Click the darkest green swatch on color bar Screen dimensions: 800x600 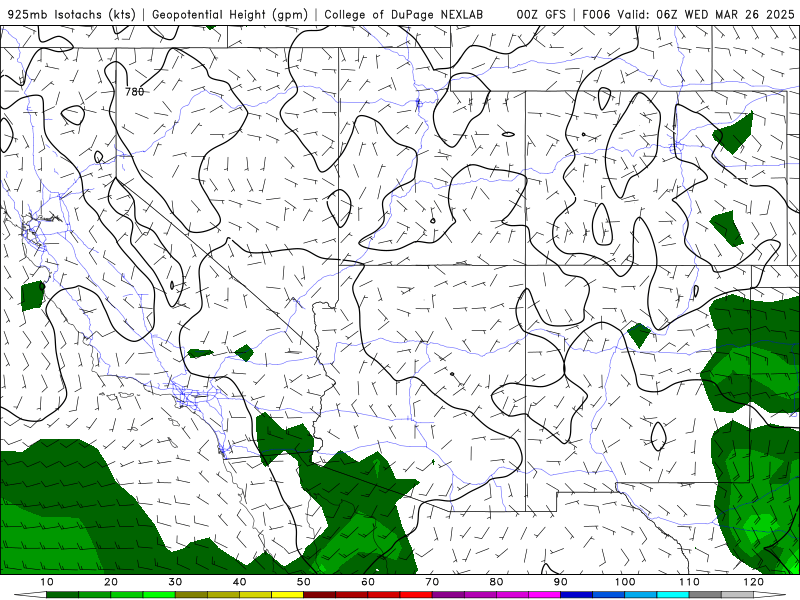point(62,595)
